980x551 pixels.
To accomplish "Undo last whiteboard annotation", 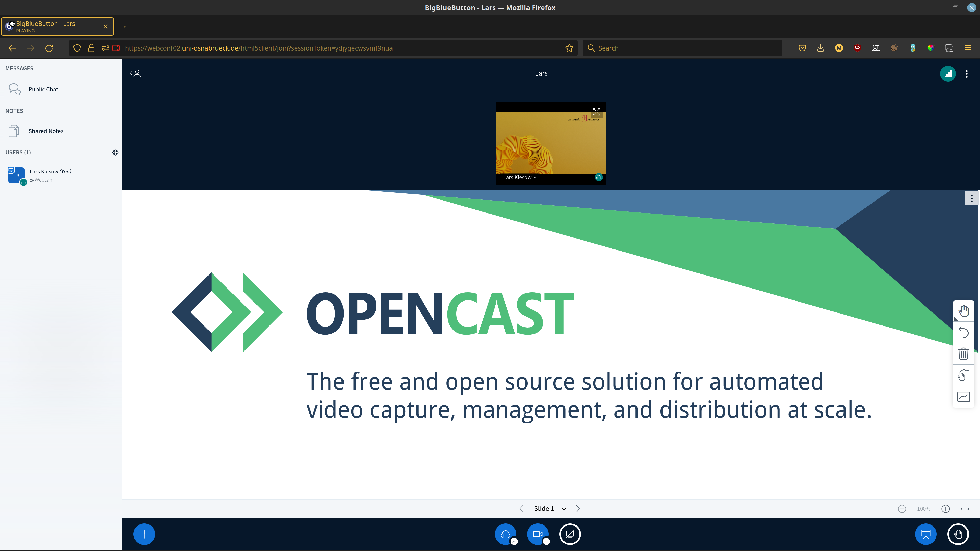I will pyautogui.click(x=963, y=332).
